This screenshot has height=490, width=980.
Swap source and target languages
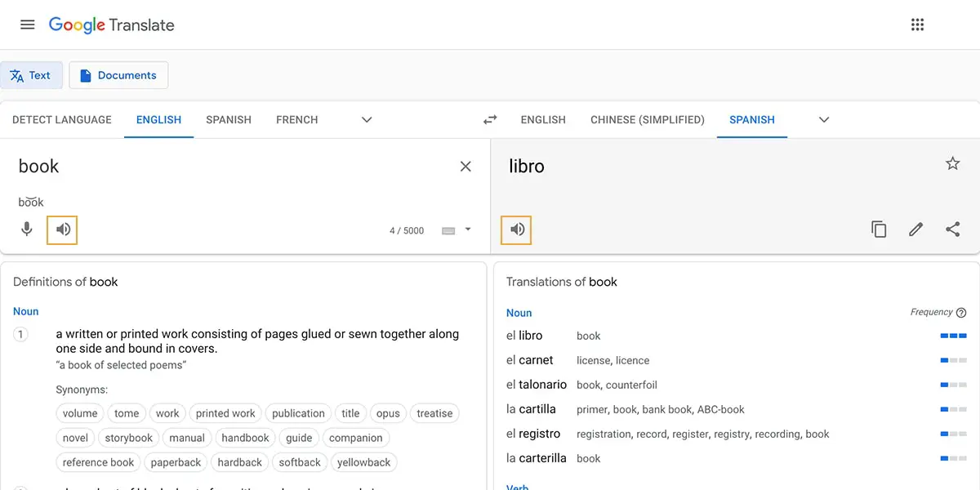click(x=490, y=119)
